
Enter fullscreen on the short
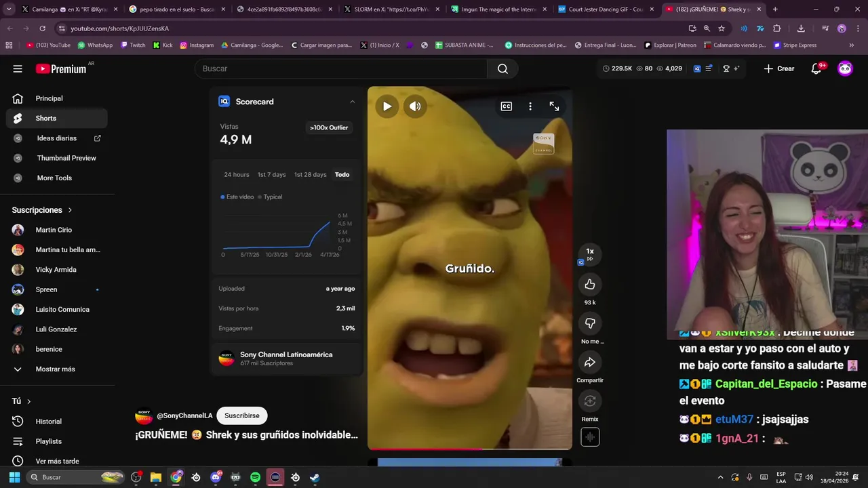coord(554,106)
